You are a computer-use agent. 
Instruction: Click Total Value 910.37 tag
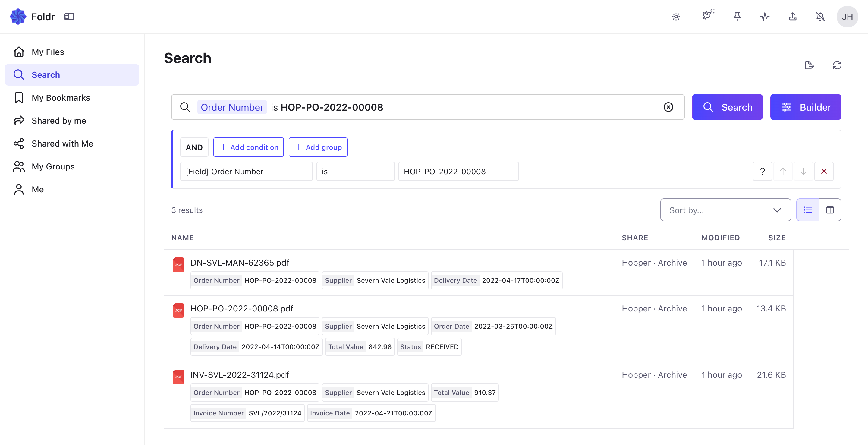464,393
